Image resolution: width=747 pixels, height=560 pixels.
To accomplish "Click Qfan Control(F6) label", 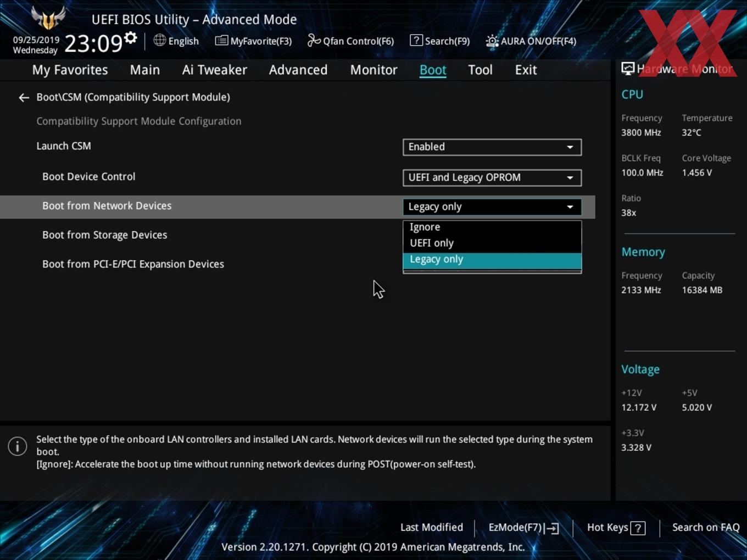I will click(358, 41).
